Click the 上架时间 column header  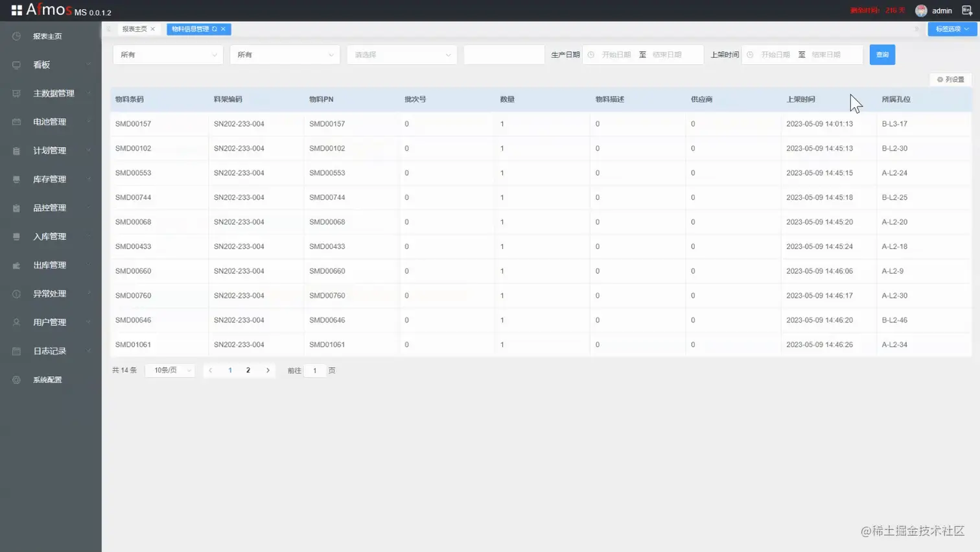pos(800,99)
